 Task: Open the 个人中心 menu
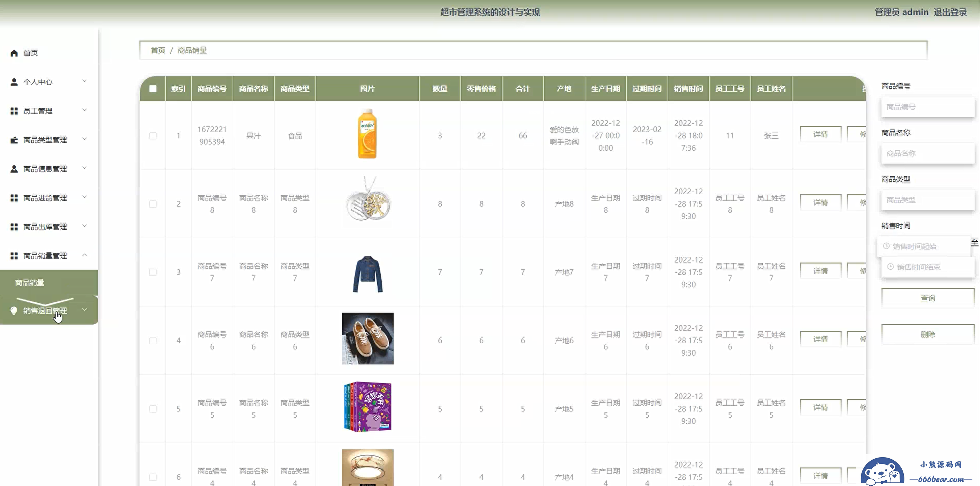coord(49,82)
